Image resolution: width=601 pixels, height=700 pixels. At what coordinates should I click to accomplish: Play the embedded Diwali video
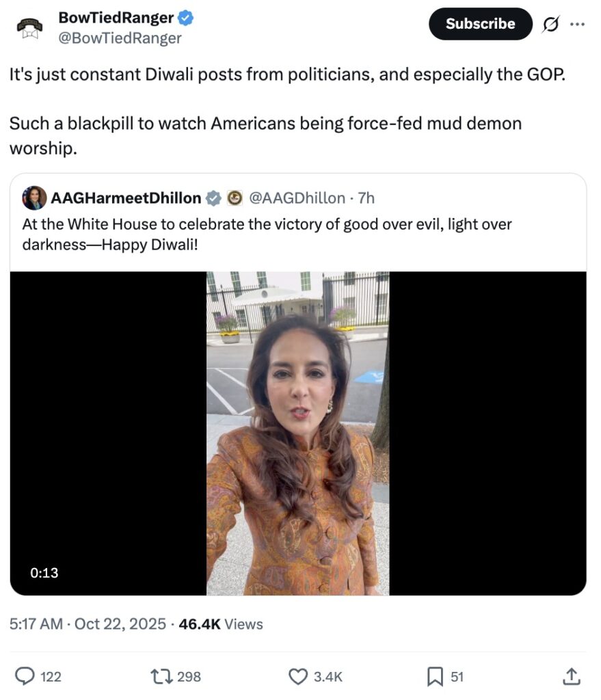297,433
